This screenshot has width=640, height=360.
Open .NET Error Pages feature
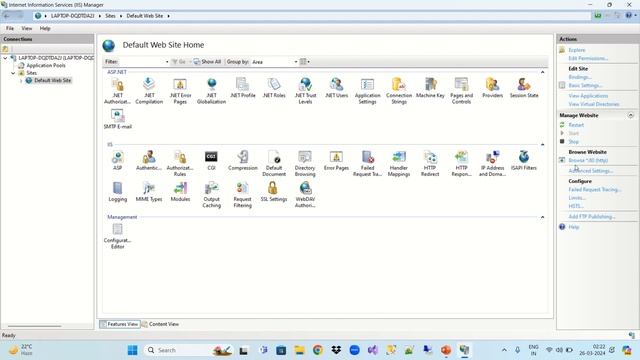[x=180, y=91]
